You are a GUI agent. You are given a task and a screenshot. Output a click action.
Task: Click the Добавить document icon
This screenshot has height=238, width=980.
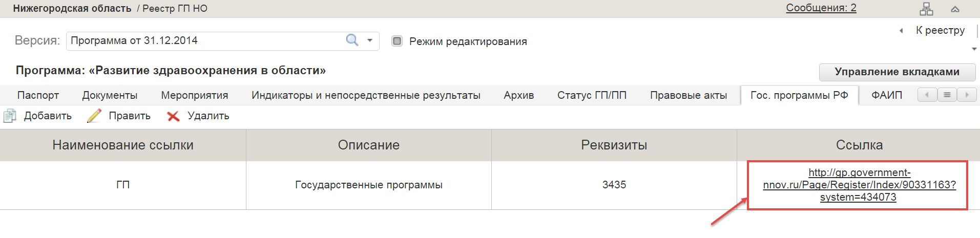[x=10, y=116]
